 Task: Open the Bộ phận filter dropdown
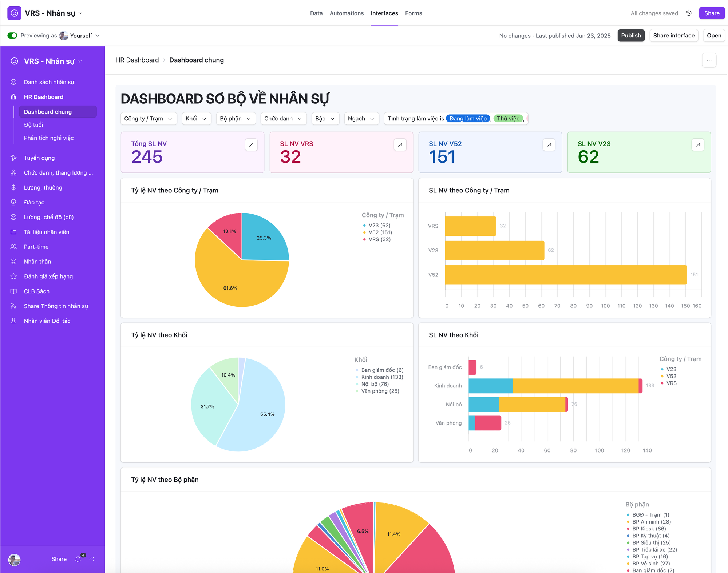pyautogui.click(x=236, y=119)
